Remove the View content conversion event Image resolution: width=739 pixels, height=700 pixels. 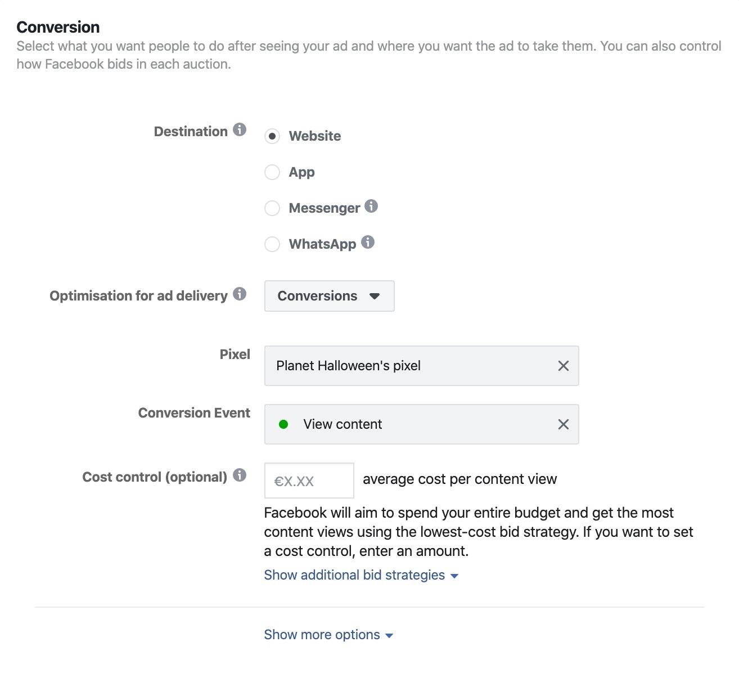563,424
